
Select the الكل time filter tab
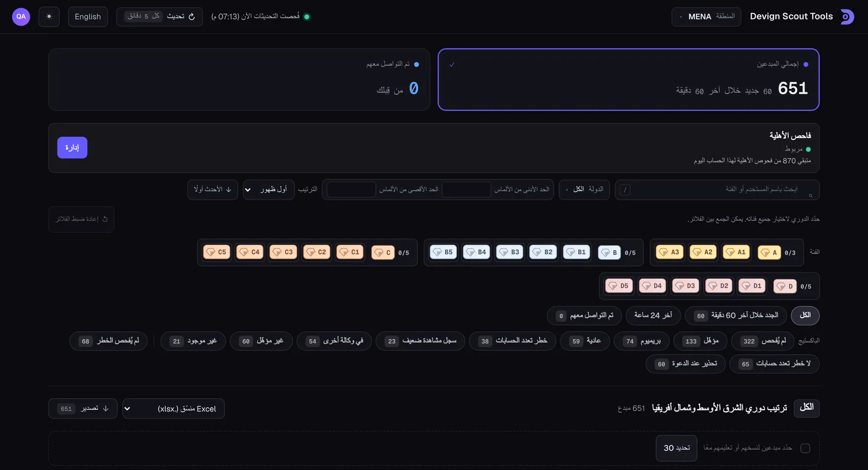805,316
